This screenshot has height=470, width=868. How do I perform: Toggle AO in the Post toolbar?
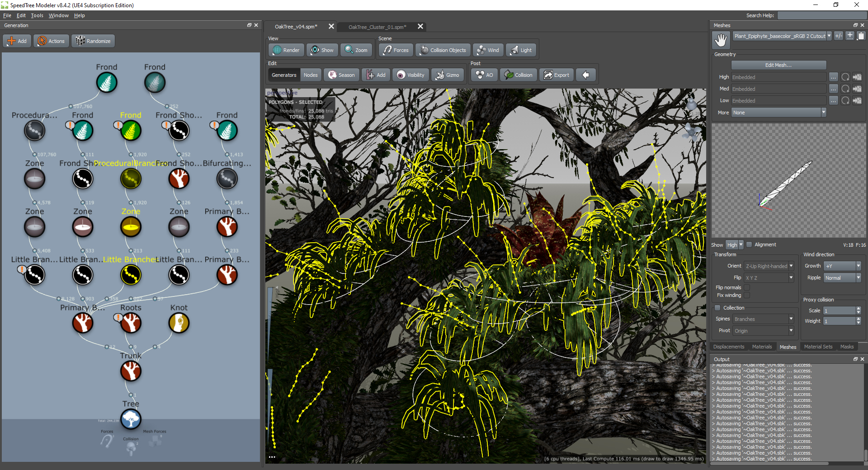(x=485, y=75)
